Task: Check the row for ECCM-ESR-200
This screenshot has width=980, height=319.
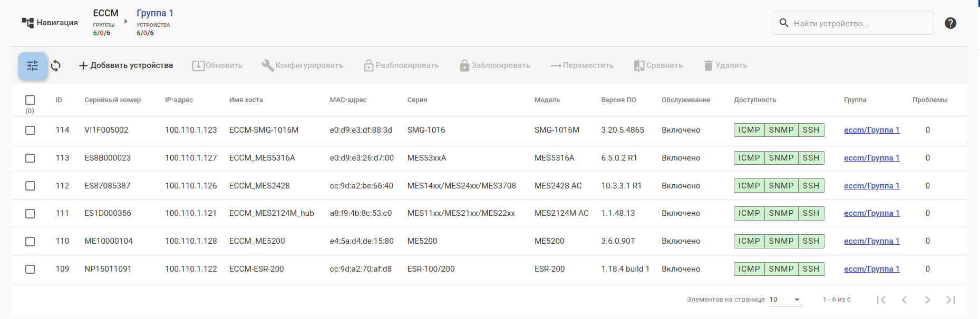Action: 30,269
